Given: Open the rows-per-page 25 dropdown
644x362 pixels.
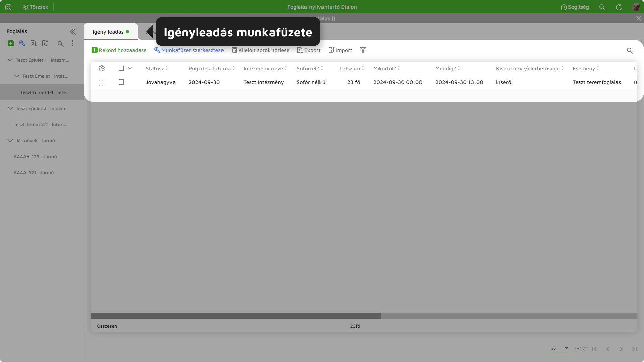Looking at the screenshot, I should coord(560,349).
